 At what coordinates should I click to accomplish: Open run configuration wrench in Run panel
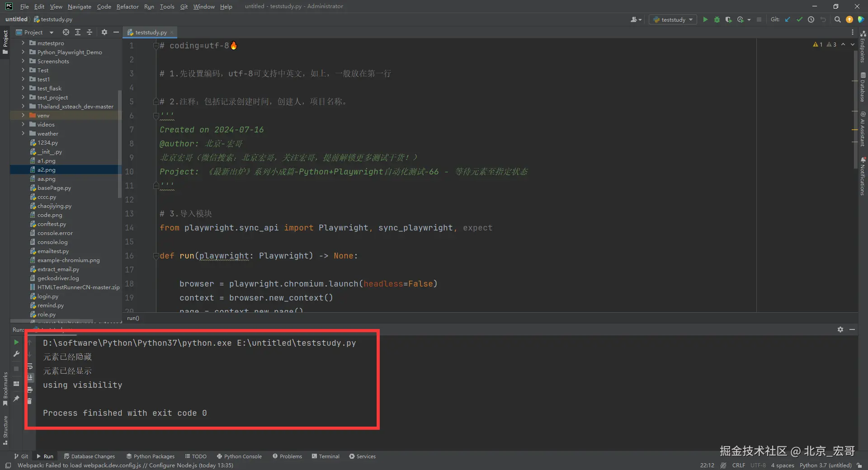click(16, 354)
